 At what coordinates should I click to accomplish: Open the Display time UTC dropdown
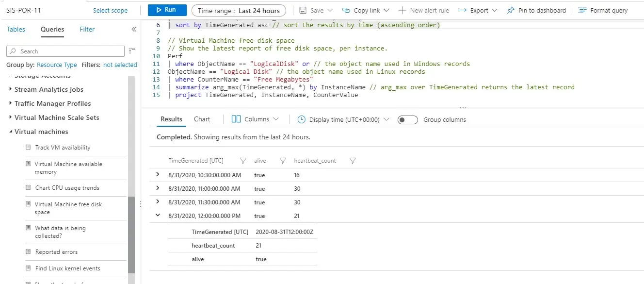tap(343, 119)
